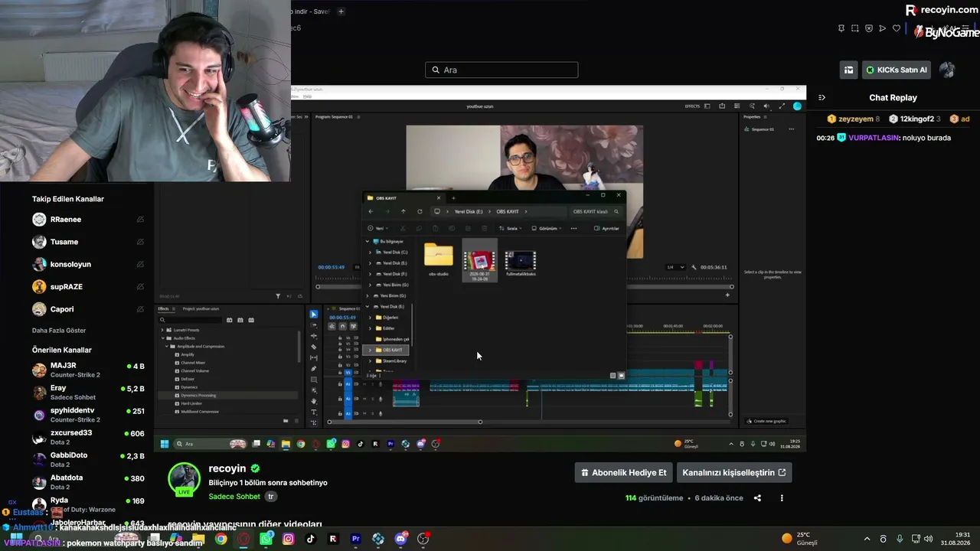Open Premiere's Export share icon
980x551 pixels.
click(722, 106)
